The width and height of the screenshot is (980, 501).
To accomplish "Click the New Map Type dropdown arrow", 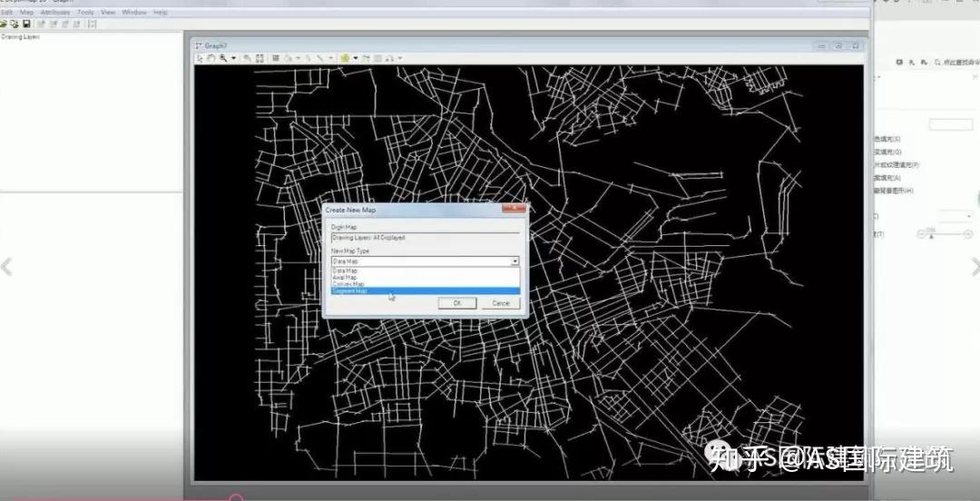I will (515, 260).
